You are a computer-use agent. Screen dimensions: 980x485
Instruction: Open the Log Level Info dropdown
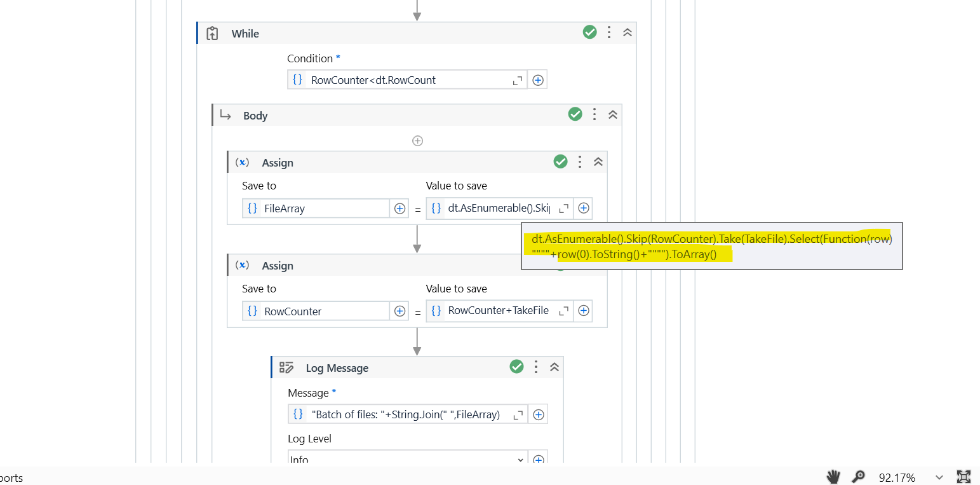pyautogui.click(x=521, y=460)
